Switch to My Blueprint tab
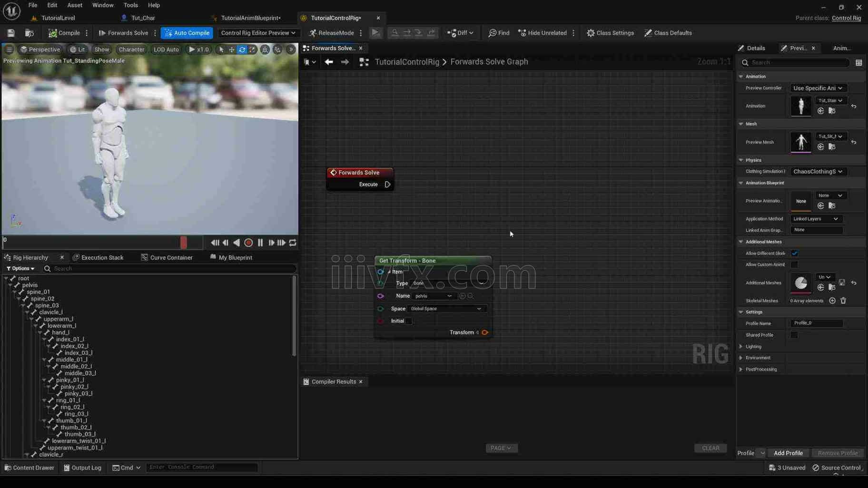 231,257
